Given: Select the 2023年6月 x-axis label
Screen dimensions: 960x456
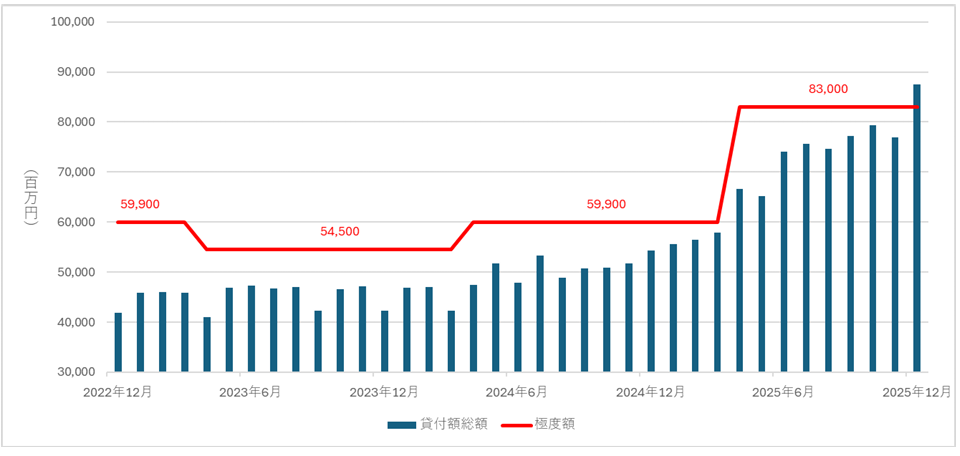Looking at the screenshot, I should [x=251, y=392].
